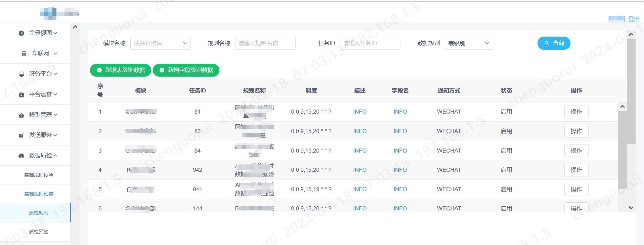Click 新增表级别数据 button
This screenshot has height=245, width=644.
pyautogui.click(x=121, y=70)
